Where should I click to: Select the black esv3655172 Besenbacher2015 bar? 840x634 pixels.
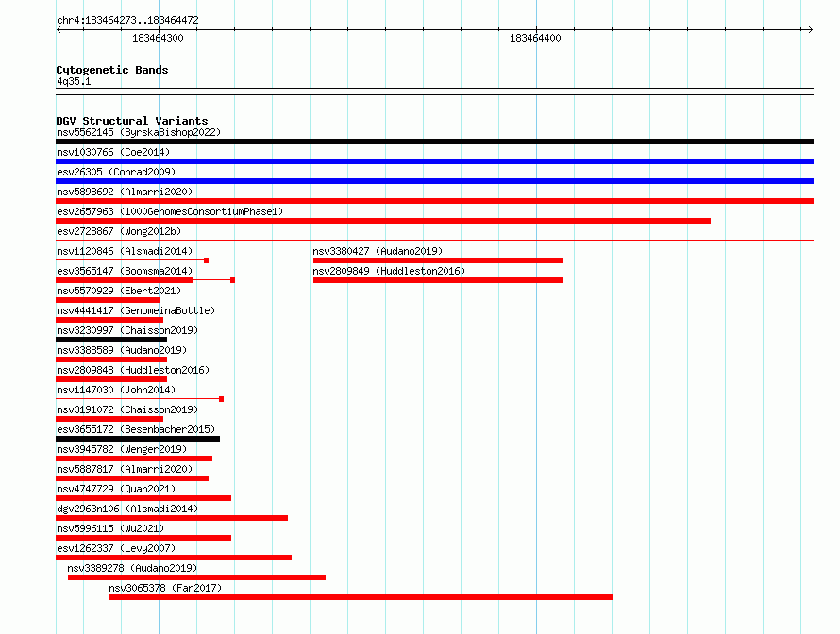click(x=138, y=439)
